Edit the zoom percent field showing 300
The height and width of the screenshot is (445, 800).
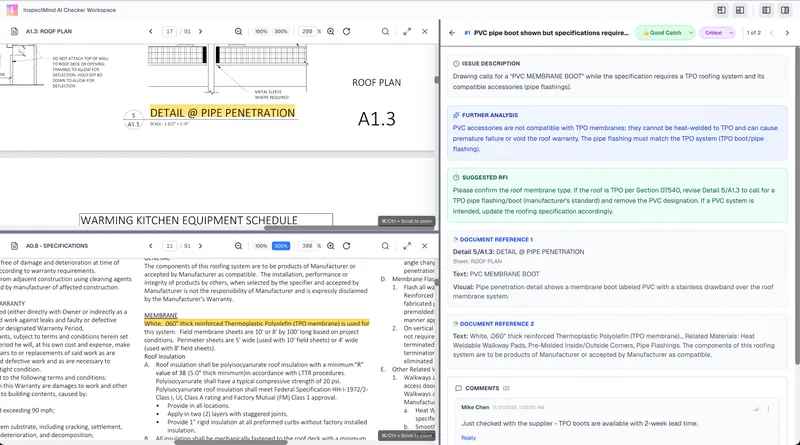pyautogui.click(x=307, y=246)
